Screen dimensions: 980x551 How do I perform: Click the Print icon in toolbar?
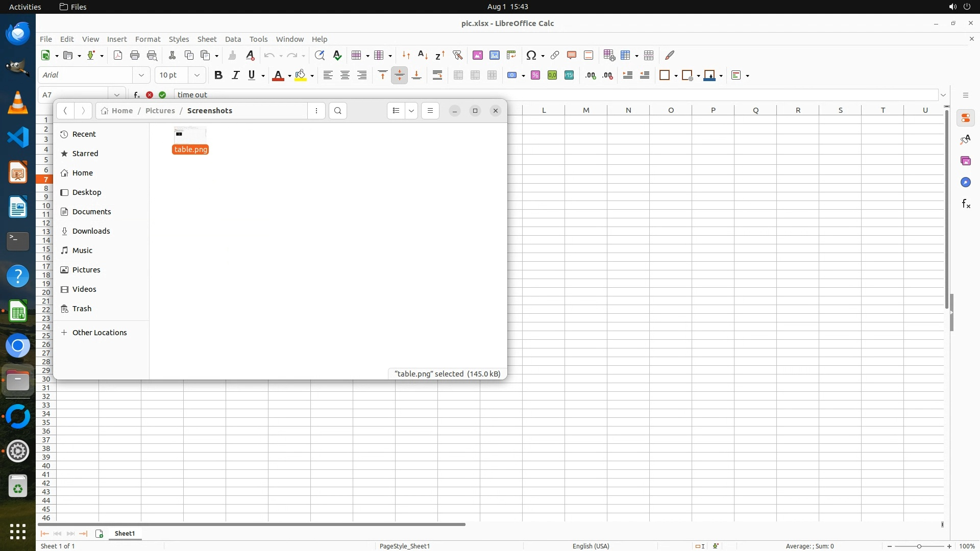point(135,55)
